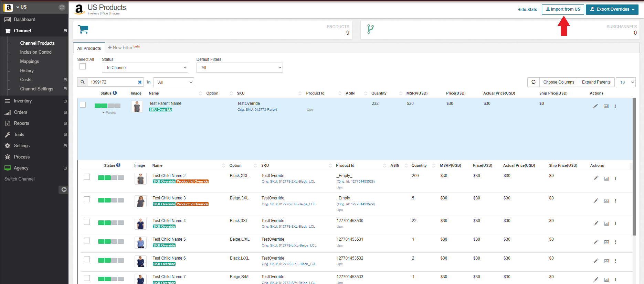Click the shopping cart Products stat icon
This screenshot has height=284, width=644.
click(x=83, y=29)
